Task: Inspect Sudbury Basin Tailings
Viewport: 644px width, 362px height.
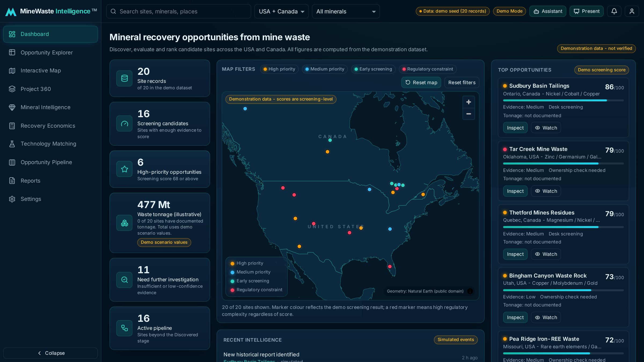Action: pyautogui.click(x=515, y=128)
